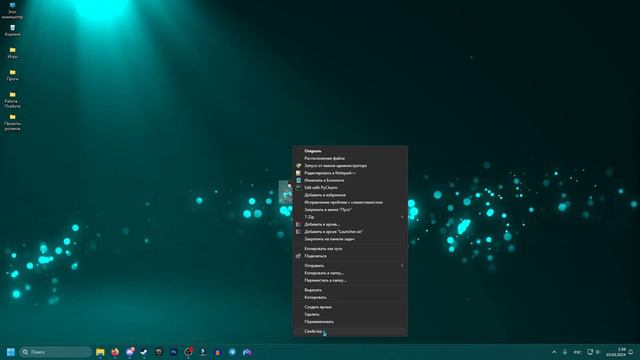The height and width of the screenshot is (360, 640).
Task: Open "Этот компьютер" desktop icon
Action: 12,11
